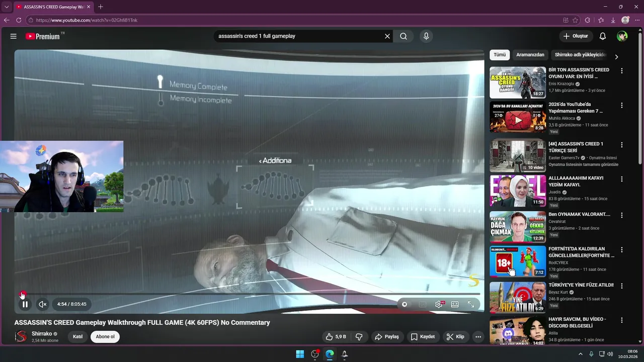Unmute the video volume icon
The width and height of the screenshot is (644, 362).
pyautogui.click(x=43, y=304)
